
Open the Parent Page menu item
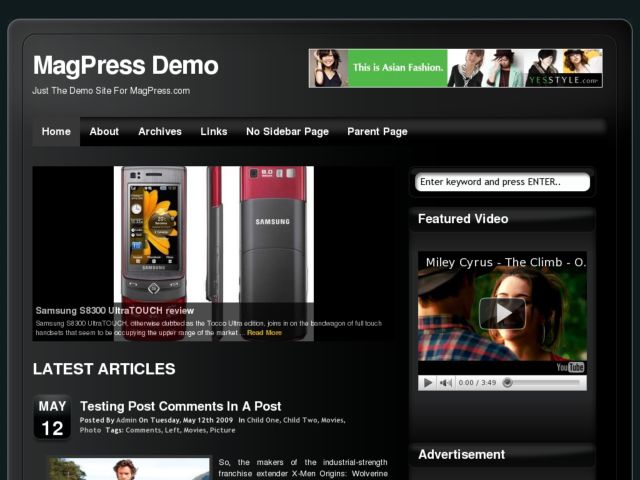[x=377, y=131]
